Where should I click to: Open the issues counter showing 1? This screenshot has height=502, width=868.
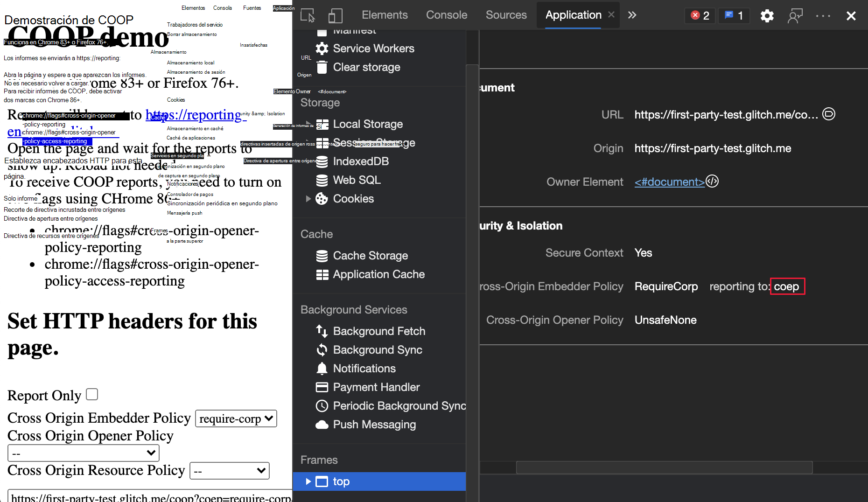(x=734, y=15)
